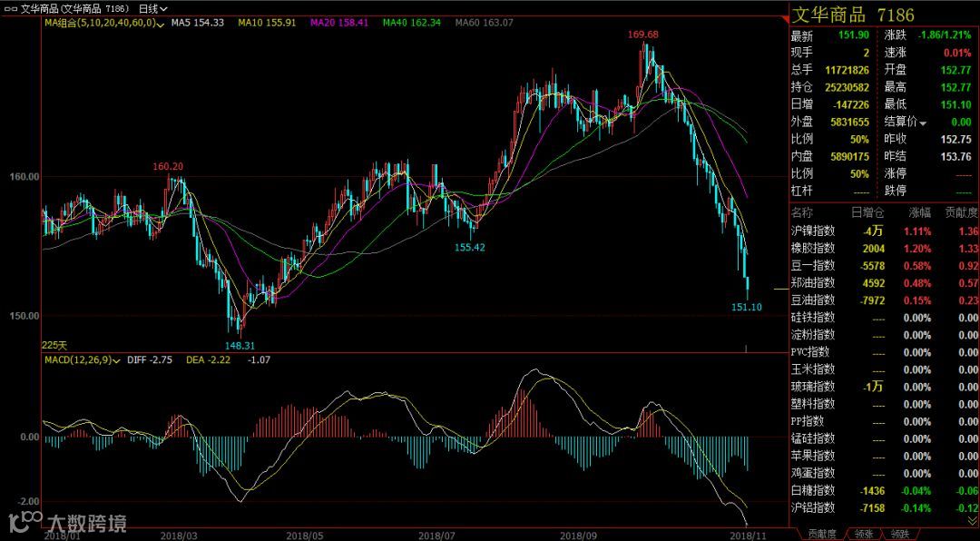Click the 150.00 price axis label
The height and width of the screenshot is (541, 980).
pyautogui.click(x=24, y=316)
